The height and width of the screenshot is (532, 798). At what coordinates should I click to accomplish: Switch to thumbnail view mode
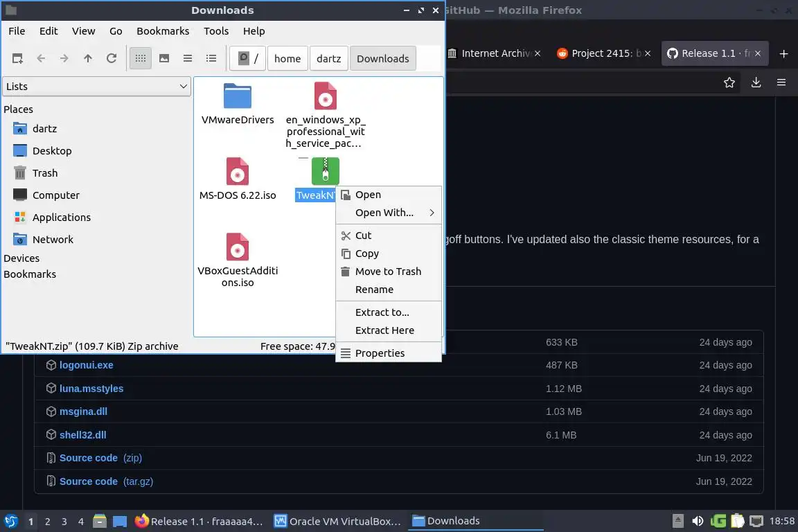(164, 59)
